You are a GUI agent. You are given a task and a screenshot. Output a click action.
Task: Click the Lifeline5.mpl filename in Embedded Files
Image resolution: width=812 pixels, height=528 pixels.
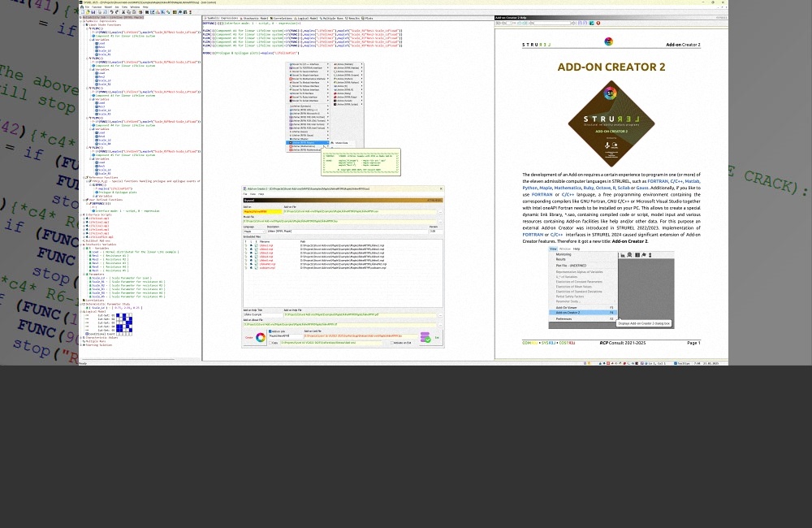[x=266, y=260]
